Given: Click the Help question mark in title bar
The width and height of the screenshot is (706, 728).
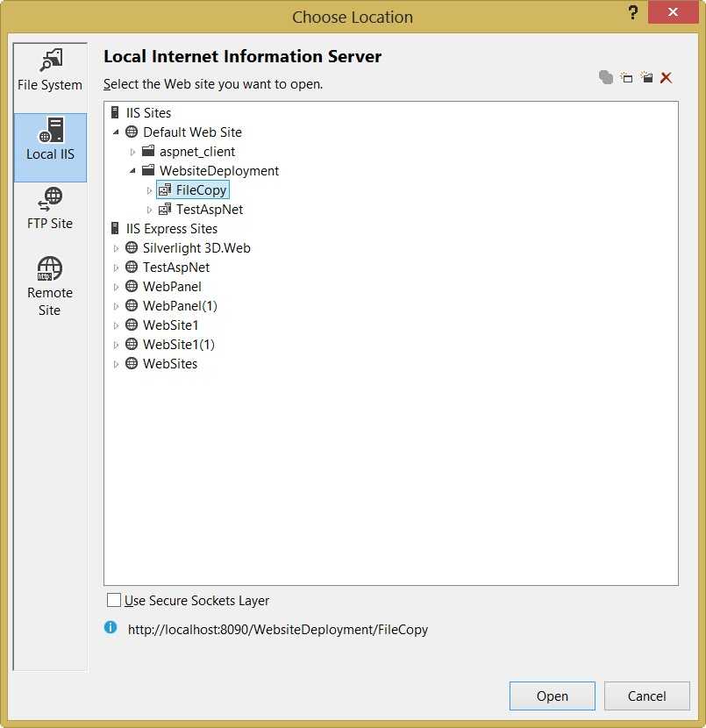Looking at the screenshot, I should pyautogui.click(x=633, y=13).
